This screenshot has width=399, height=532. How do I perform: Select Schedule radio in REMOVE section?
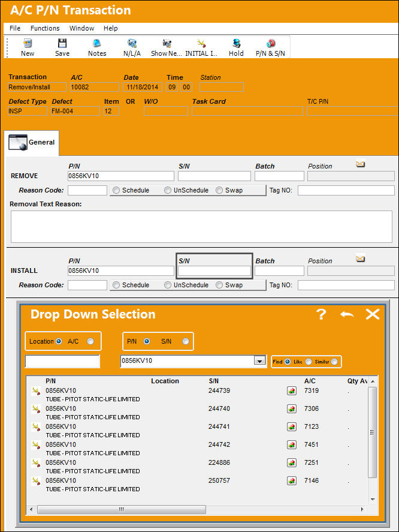click(x=116, y=190)
